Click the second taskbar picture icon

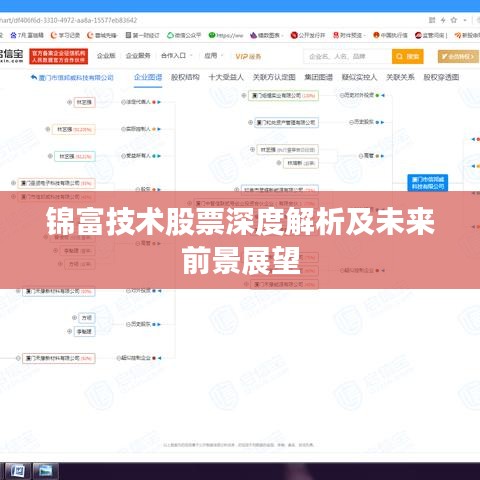pos(45,471)
